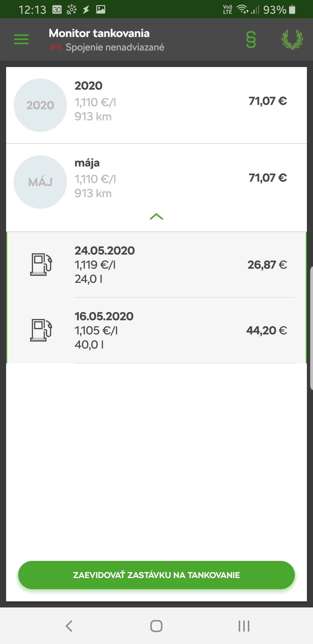
Task: Open the laurel wreath achievements icon
Action: [292, 40]
